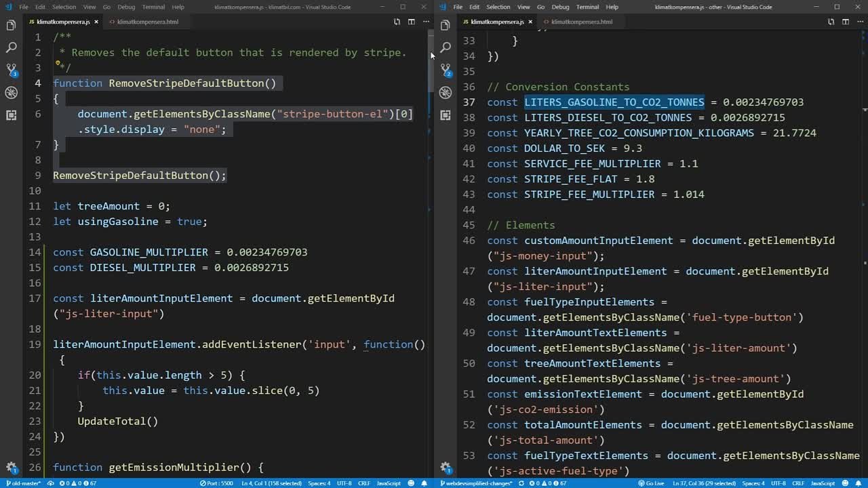Open Terminal menu in left window
868x488 pixels.
coord(153,7)
